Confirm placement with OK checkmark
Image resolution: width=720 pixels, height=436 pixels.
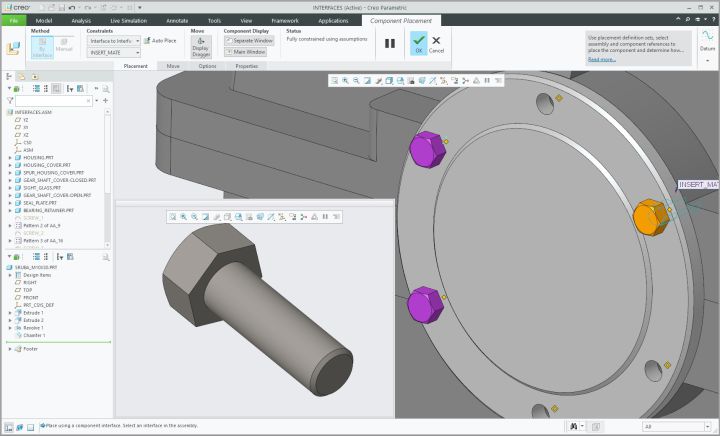(x=418, y=44)
